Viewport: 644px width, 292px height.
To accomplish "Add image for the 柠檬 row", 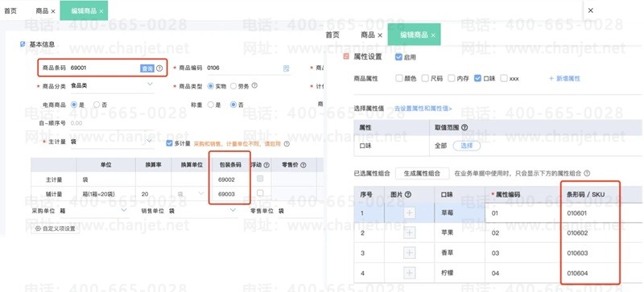I will [x=409, y=273].
